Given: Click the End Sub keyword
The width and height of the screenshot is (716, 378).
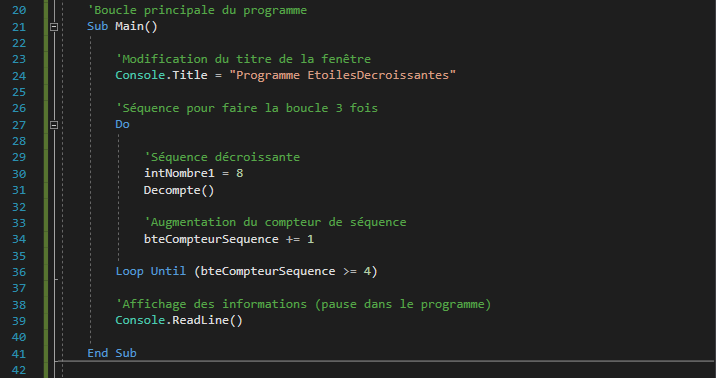Looking at the screenshot, I should click(112, 353).
